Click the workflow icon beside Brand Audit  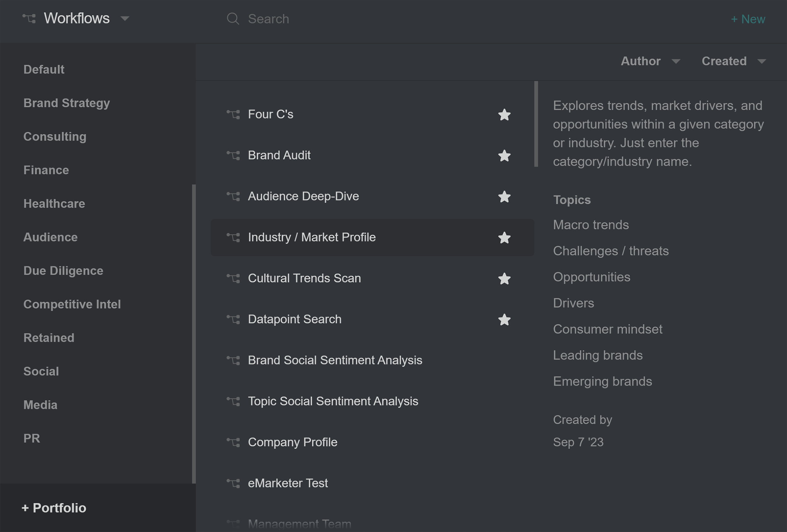(233, 155)
